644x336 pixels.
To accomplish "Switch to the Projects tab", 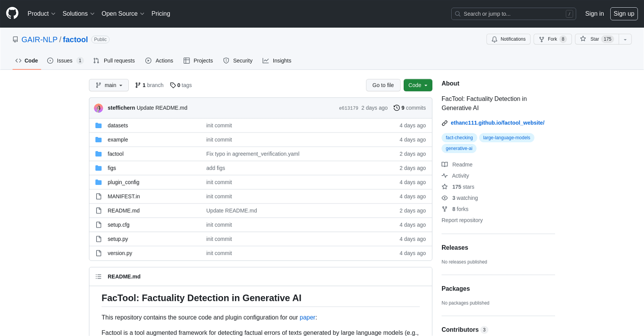I will point(198,60).
